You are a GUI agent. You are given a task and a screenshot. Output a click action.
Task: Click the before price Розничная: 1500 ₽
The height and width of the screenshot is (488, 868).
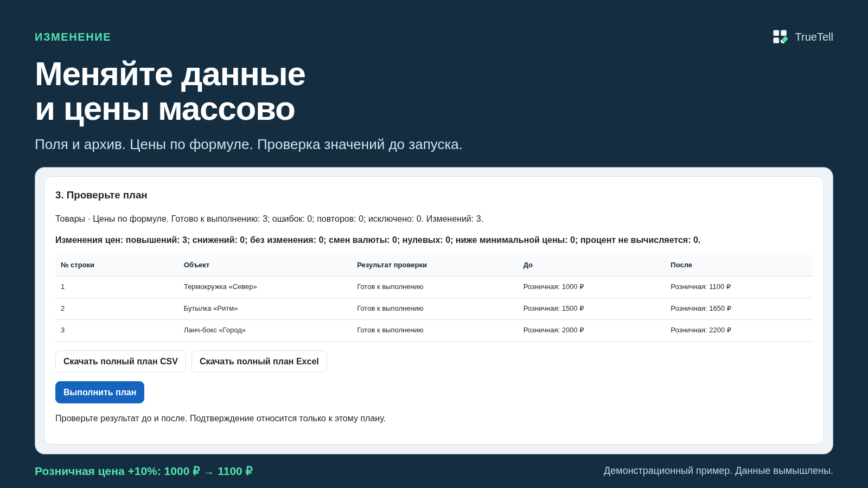(553, 309)
